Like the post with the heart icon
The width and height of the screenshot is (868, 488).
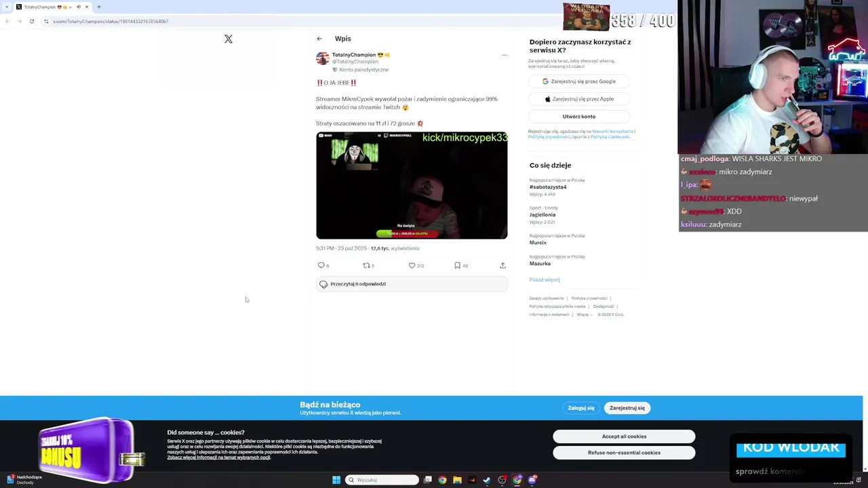pyautogui.click(x=412, y=266)
